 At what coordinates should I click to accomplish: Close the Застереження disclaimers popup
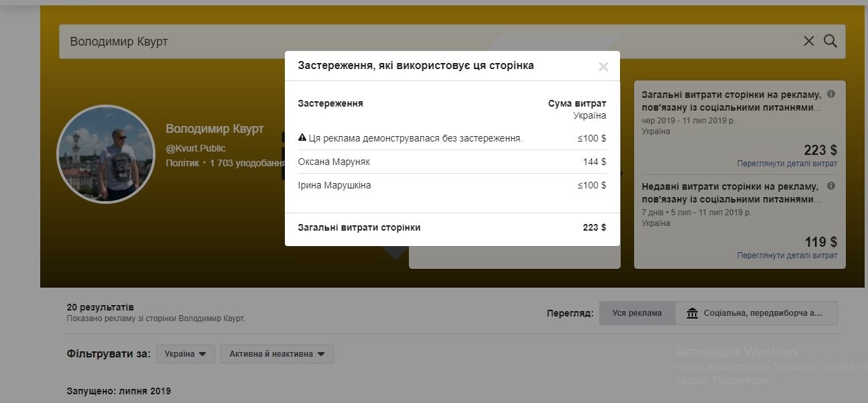[x=603, y=66]
